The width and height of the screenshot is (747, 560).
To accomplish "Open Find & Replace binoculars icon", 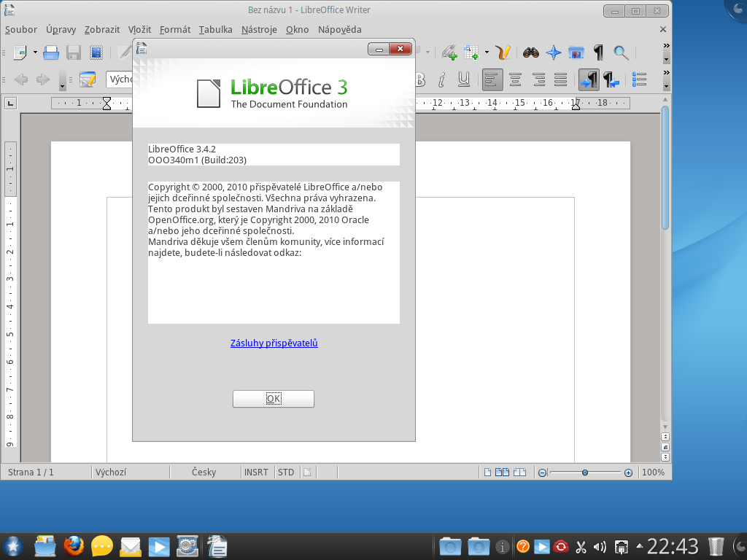I will pyautogui.click(x=531, y=52).
